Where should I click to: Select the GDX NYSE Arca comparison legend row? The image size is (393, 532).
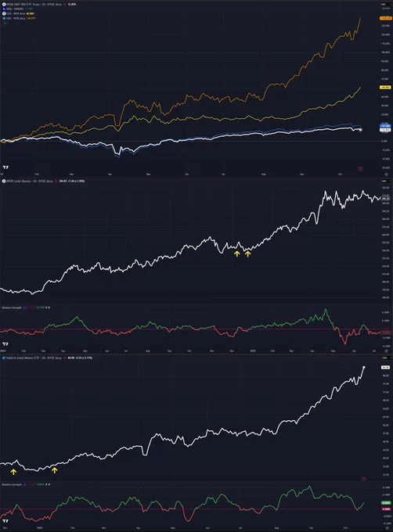pos(19,18)
